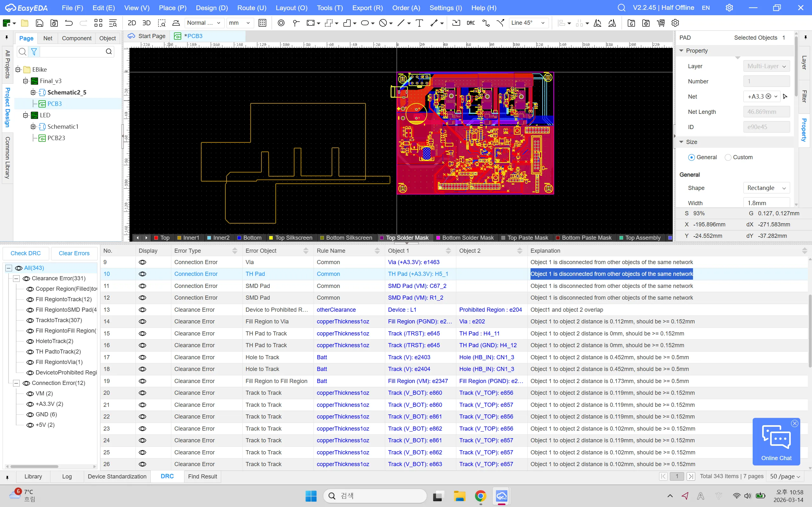Toggle eye icon for TracktoTrack(307) errors
The height and width of the screenshot is (507, 812).
(30, 320)
